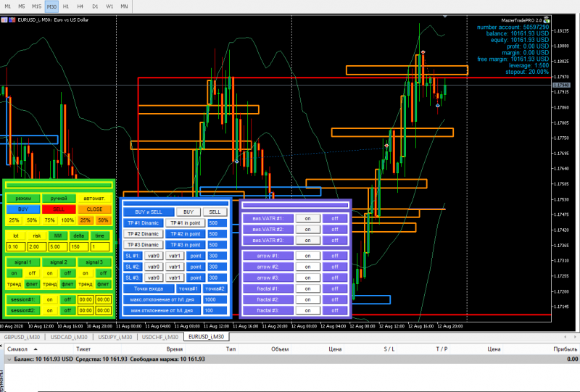Select the M30 timeframe button
The image size is (580, 392).
tap(51, 7)
